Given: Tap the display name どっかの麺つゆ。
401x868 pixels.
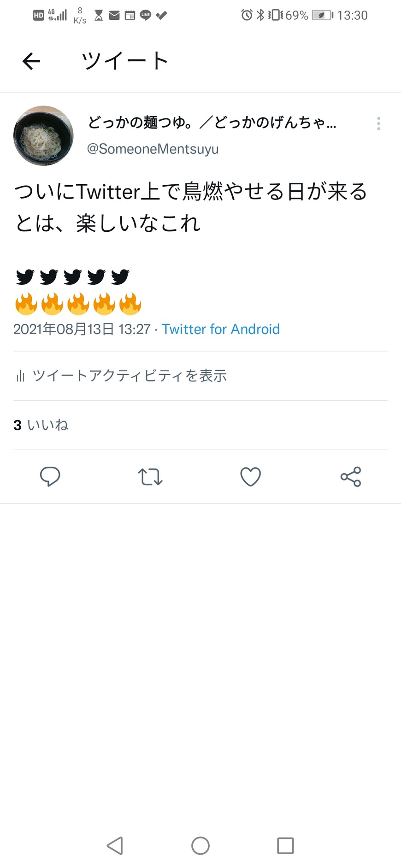Looking at the screenshot, I should 212,123.
